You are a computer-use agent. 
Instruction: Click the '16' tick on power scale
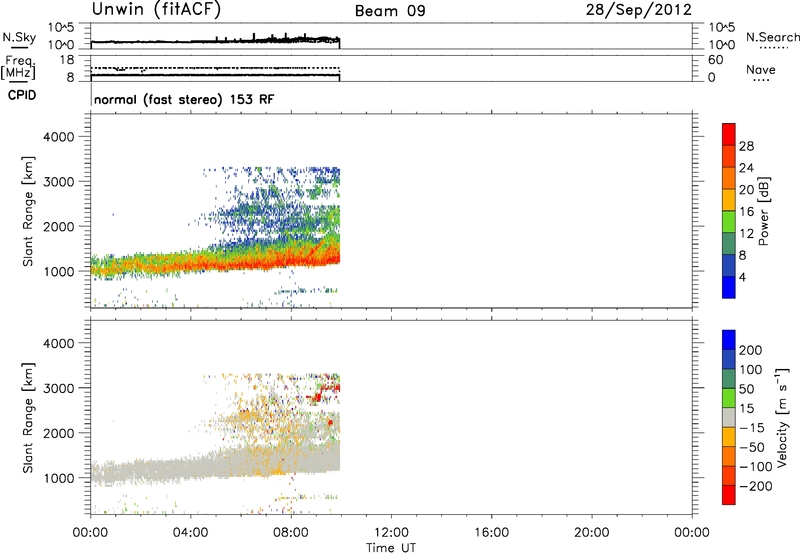(x=746, y=212)
